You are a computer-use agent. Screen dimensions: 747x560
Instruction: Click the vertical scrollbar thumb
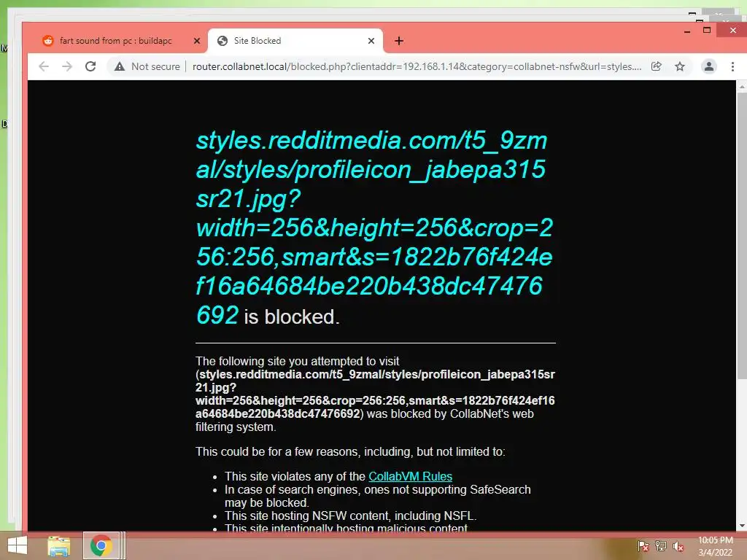coord(742,236)
